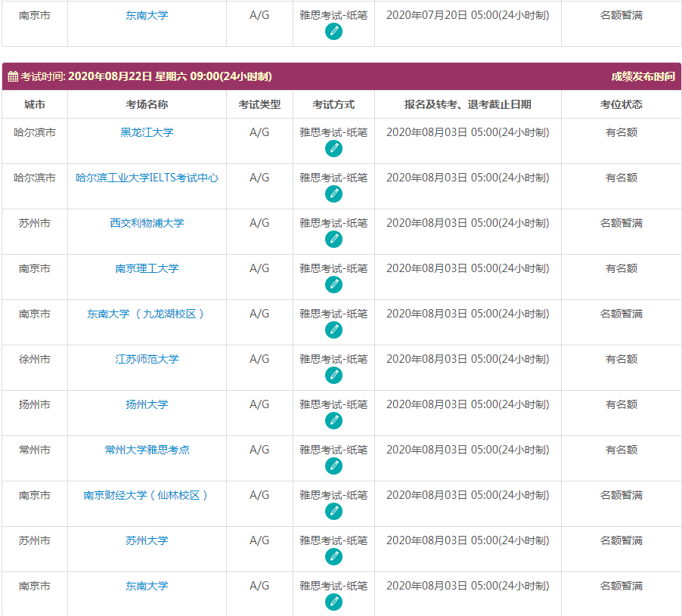
Task: Open the 苏州大学 test center link
Action: point(145,540)
